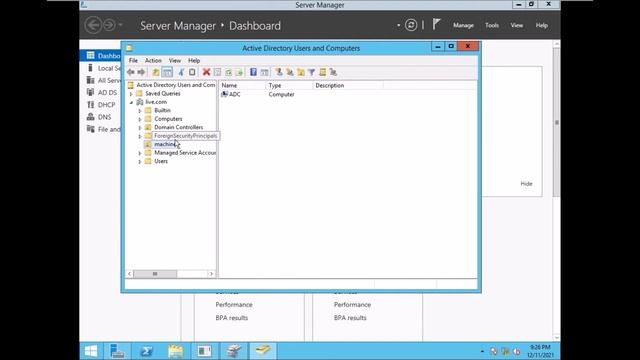Expand the Builtin folder arrow
The image size is (640, 360).
140,111
